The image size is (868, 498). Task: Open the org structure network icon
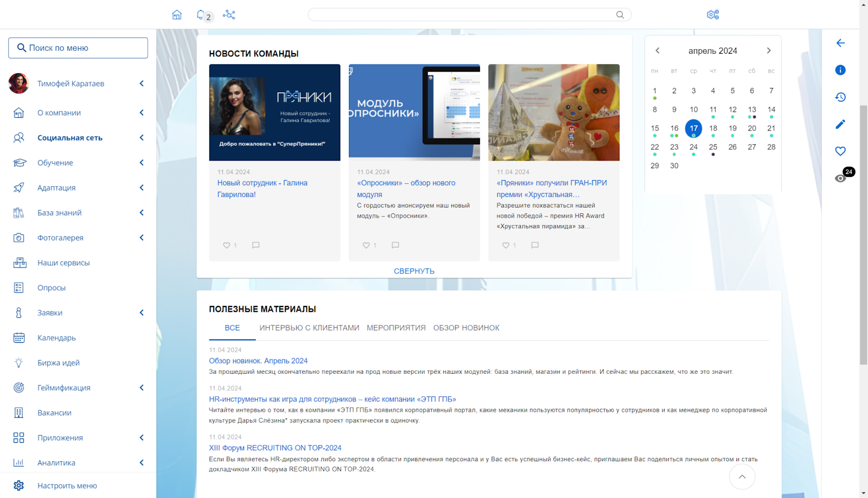pyautogui.click(x=229, y=15)
